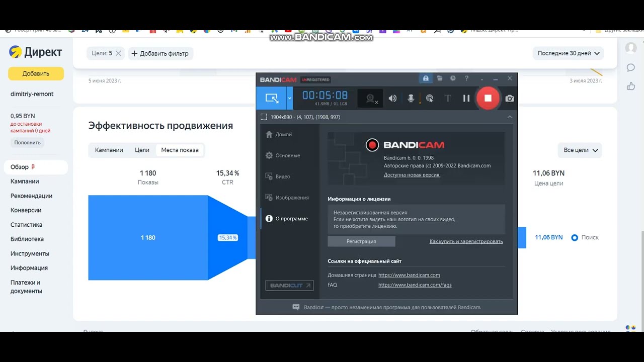The height and width of the screenshot is (362, 644).
Task: Click the 15,34 % CTR label in funnel
Action: pyautogui.click(x=227, y=237)
